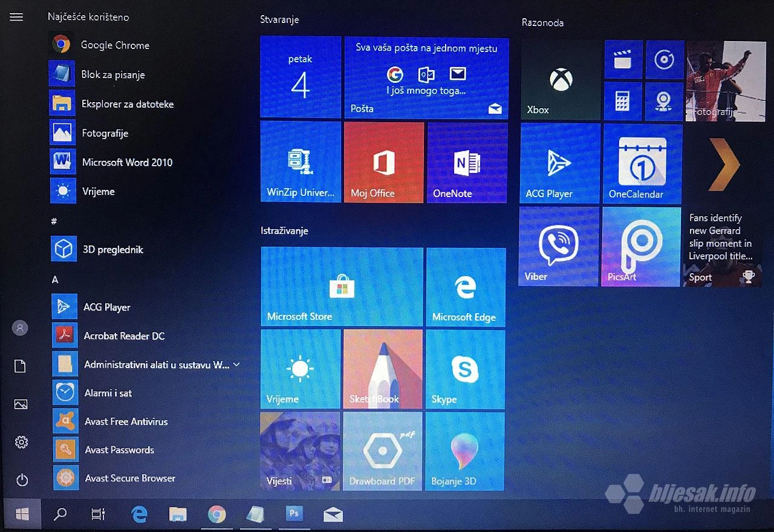Open the Vrijeme weather tile
Viewport: 774px width, 532px height.
coord(301,369)
